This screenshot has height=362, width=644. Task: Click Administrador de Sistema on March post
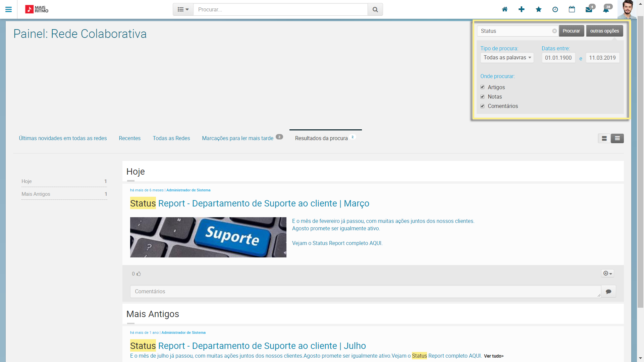(x=189, y=190)
